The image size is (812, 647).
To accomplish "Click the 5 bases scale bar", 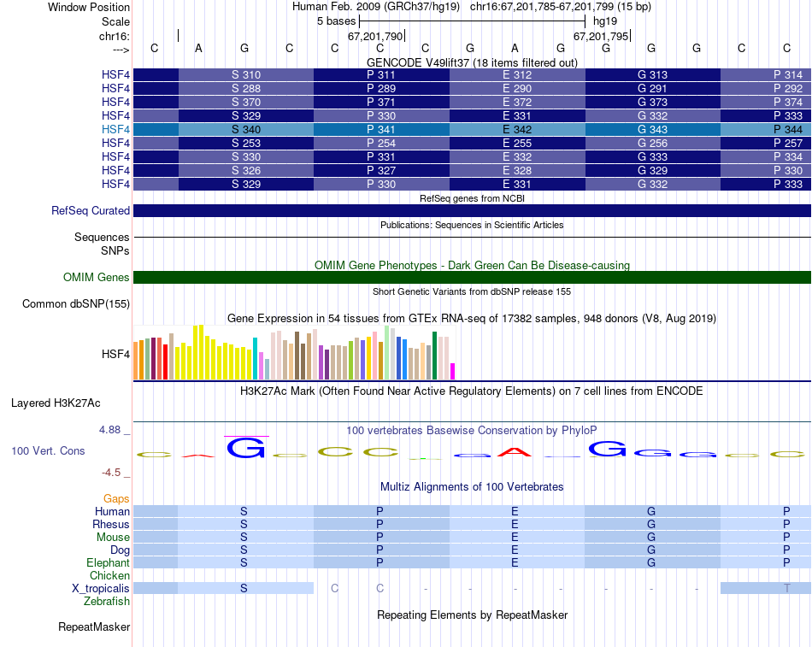I will point(472,21).
